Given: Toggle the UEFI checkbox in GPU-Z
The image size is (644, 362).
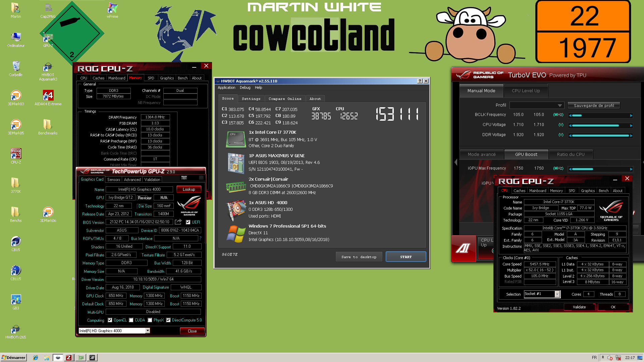Looking at the screenshot, I should click(x=188, y=222).
